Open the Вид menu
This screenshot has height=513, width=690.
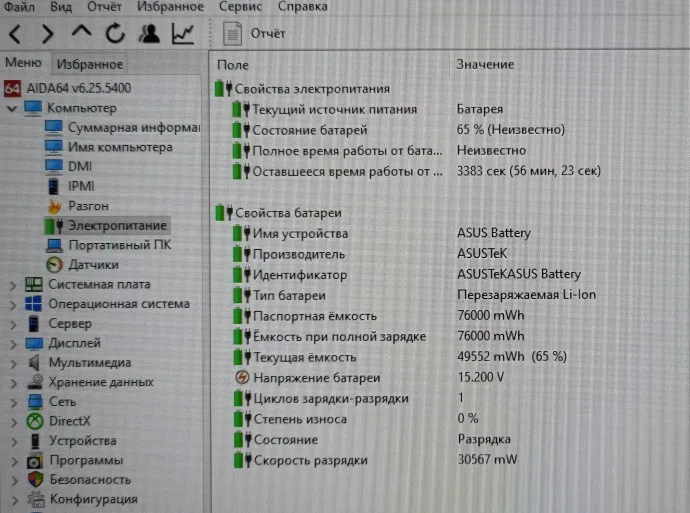point(61,7)
